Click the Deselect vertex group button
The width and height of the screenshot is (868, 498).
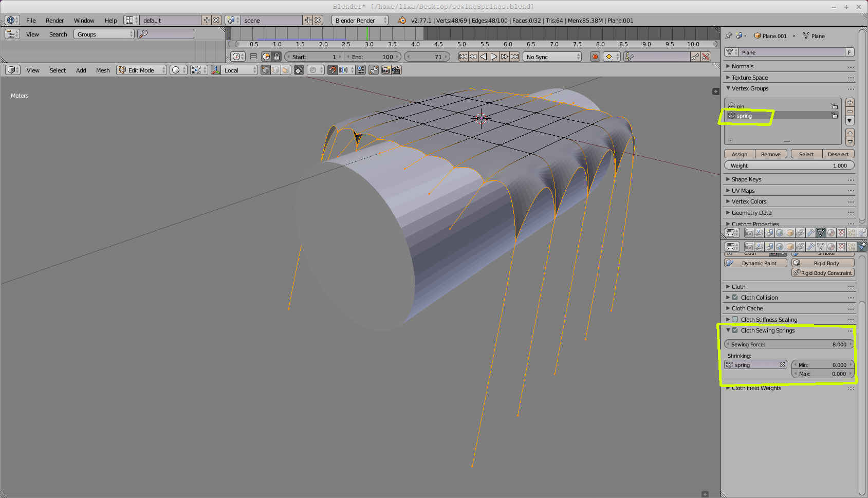point(838,154)
